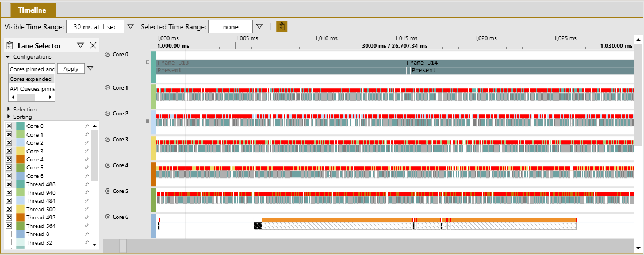
Task: Open Core 5 lane settings gear
Action: point(108,191)
